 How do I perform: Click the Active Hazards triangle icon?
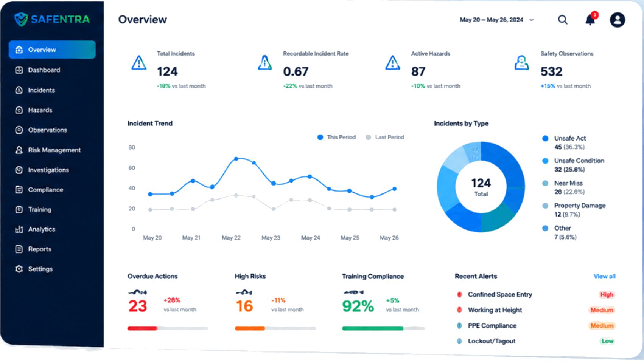coord(393,63)
